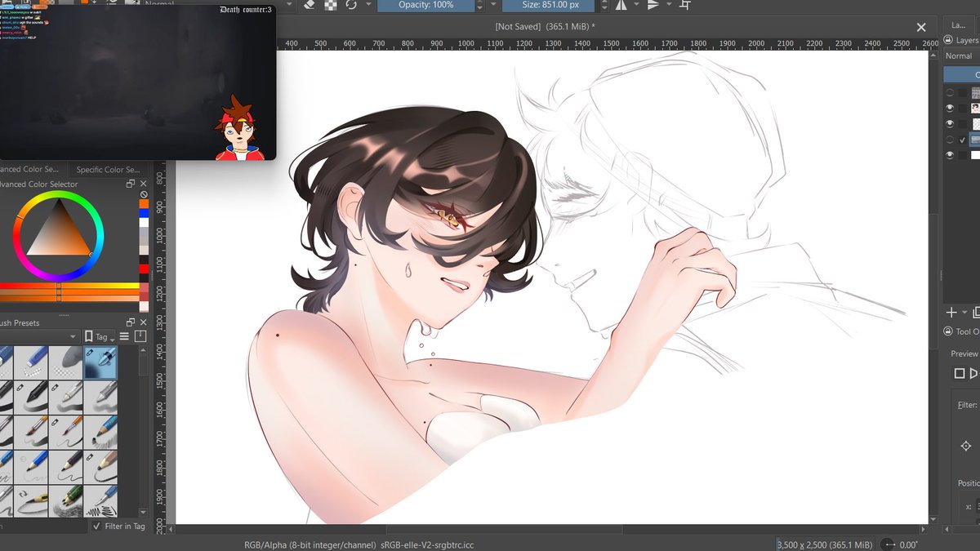
Task: Open the dropdown arrow after the reload preset icon
Action: (x=368, y=5)
